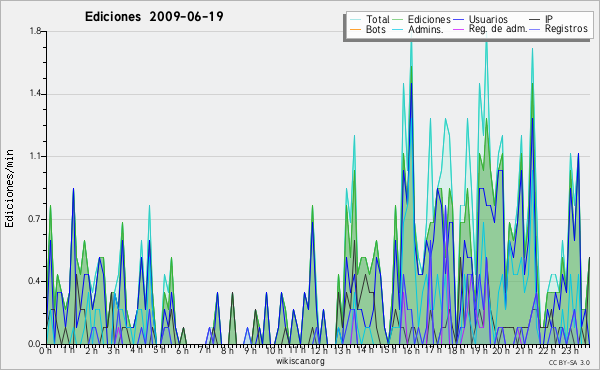600x370 pixels.
Task: Click the 1.1 value on y-axis
Action: pos(35,156)
